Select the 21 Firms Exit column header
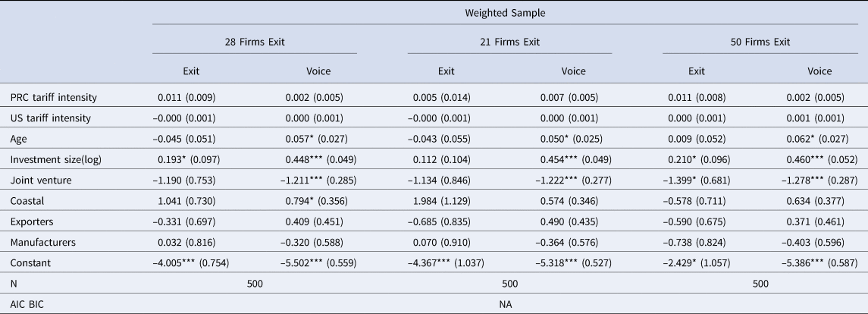 pos(509,42)
